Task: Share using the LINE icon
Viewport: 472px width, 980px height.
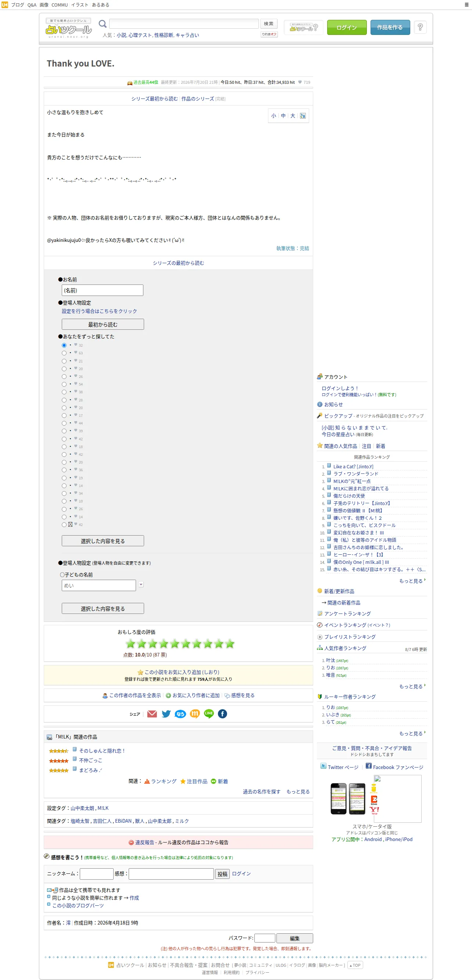Action: (x=209, y=714)
